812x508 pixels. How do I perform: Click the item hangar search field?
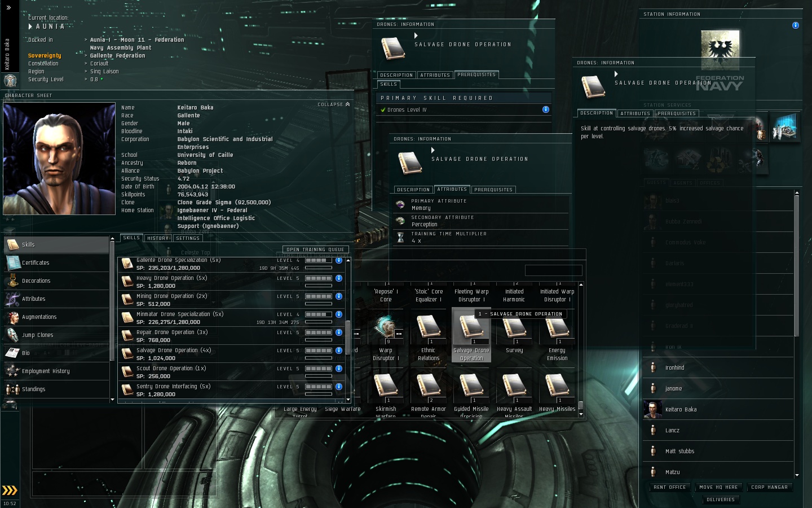coord(554,270)
